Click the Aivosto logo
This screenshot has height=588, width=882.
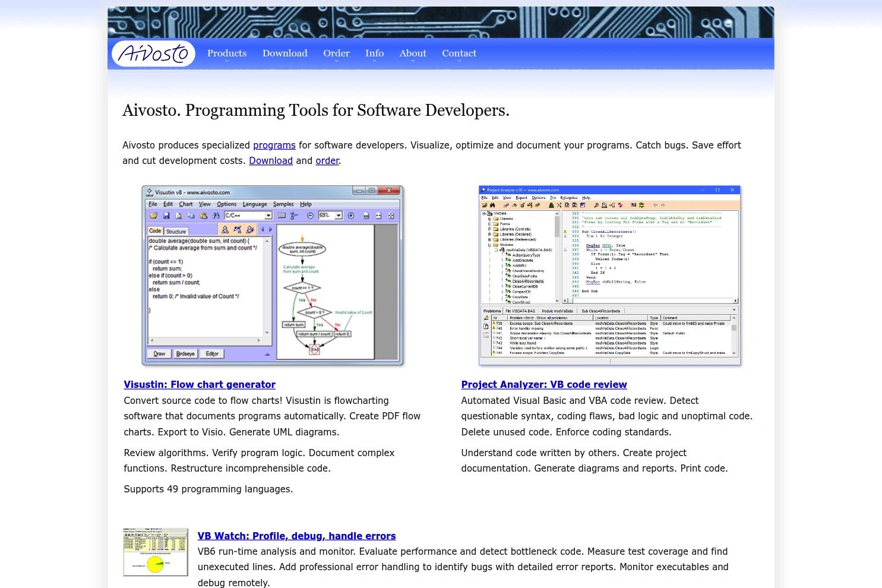(x=153, y=53)
